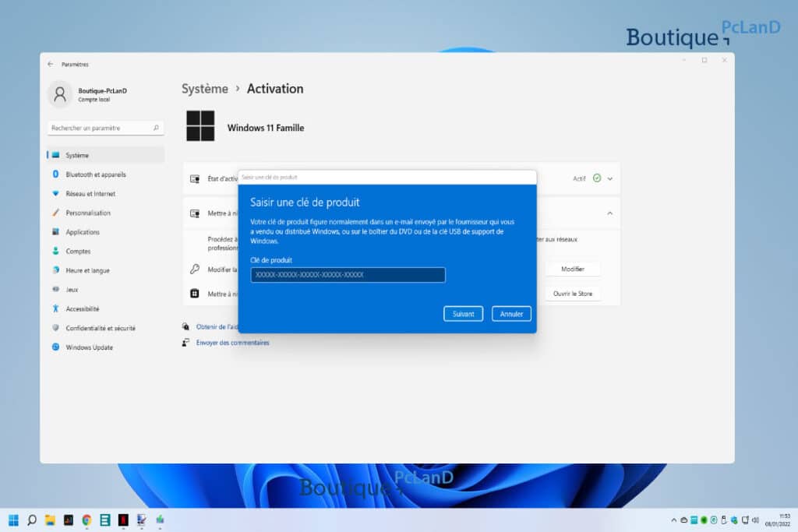Click the Windows Update circular arrows icon
The height and width of the screenshot is (532, 798).
coord(55,347)
